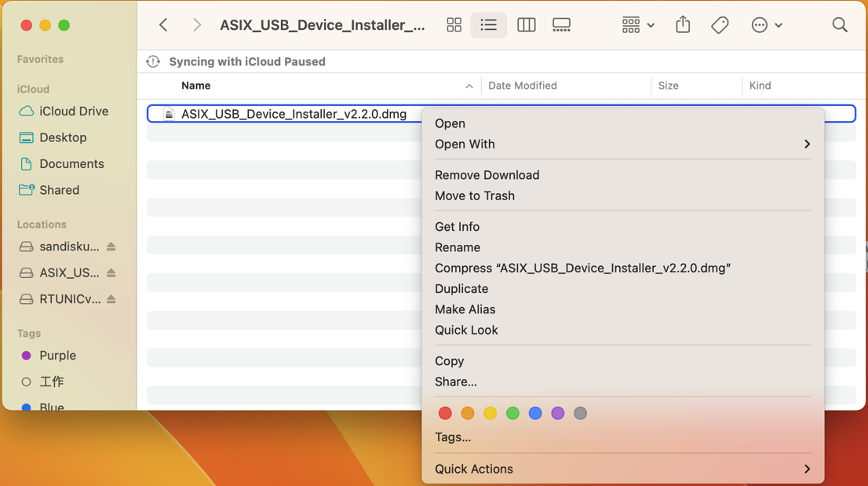Choose Get Info from the context menu
Viewport: 868px width, 486px height.
pyautogui.click(x=623, y=226)
